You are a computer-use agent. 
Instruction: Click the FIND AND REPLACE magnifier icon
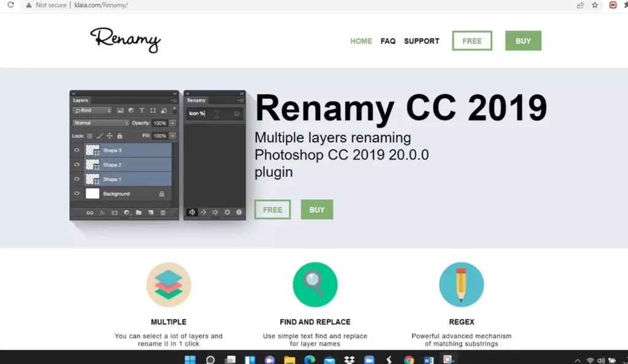315,285
